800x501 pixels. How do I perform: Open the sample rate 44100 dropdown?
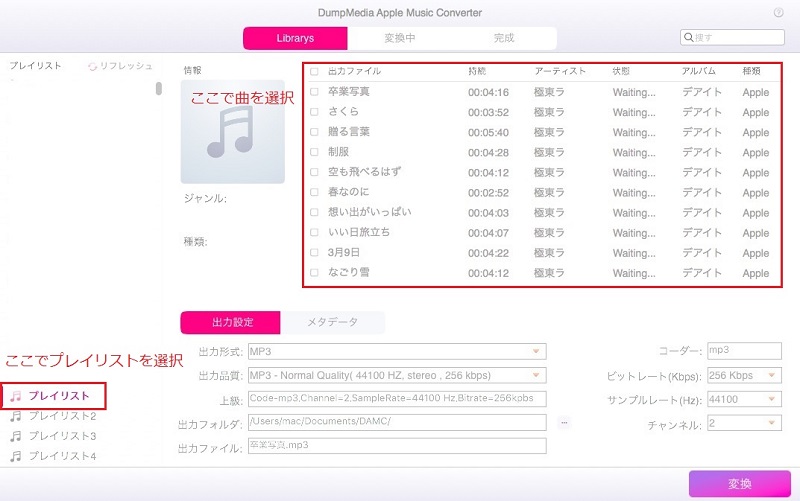coord(744,399)
